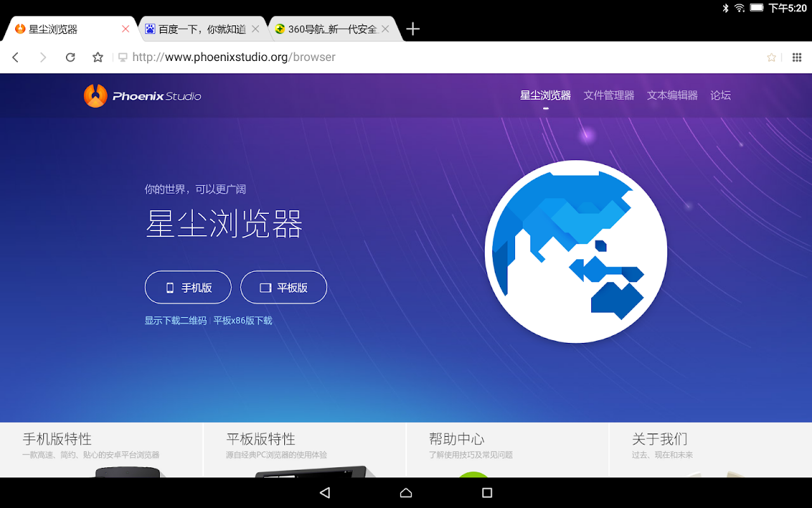Click the 星尘浏览器 headline text
This screenshot has height=508, width=812.
click(224, 224)
